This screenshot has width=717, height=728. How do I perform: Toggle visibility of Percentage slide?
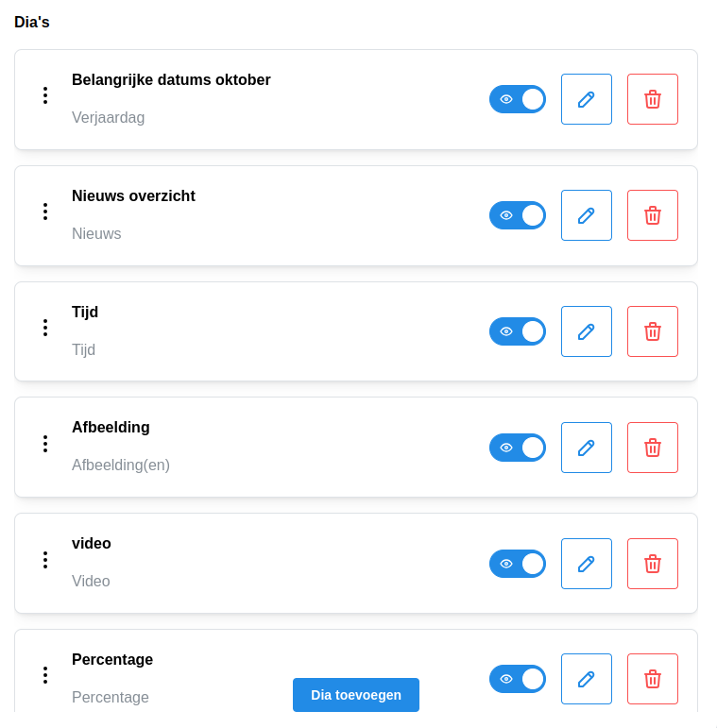click(x=518, y=679)
